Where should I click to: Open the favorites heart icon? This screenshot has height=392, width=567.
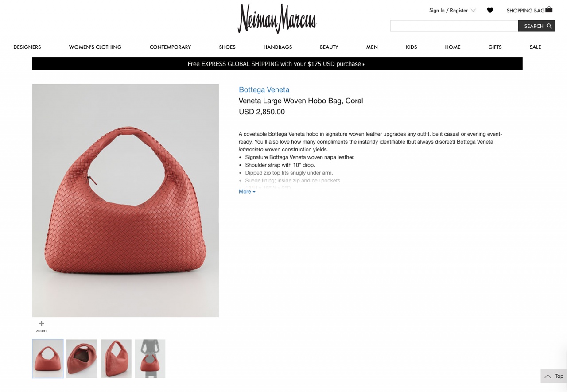pos(490,10)
